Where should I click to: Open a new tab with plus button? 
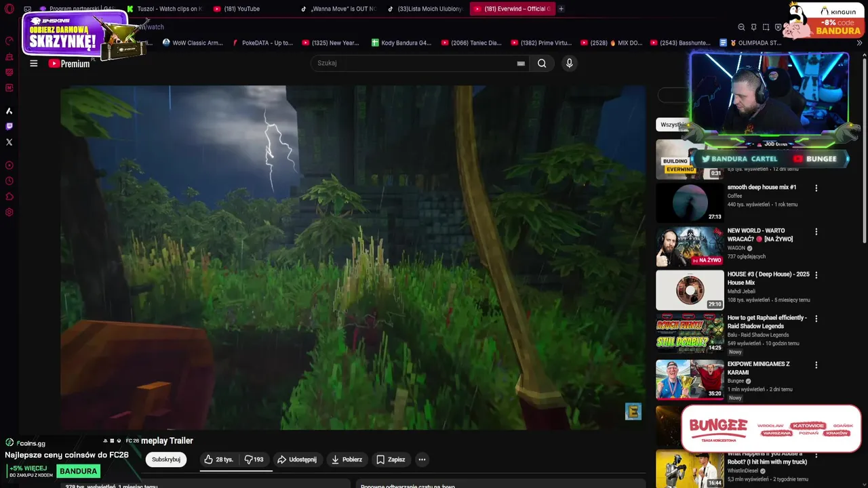click(561, 9)
